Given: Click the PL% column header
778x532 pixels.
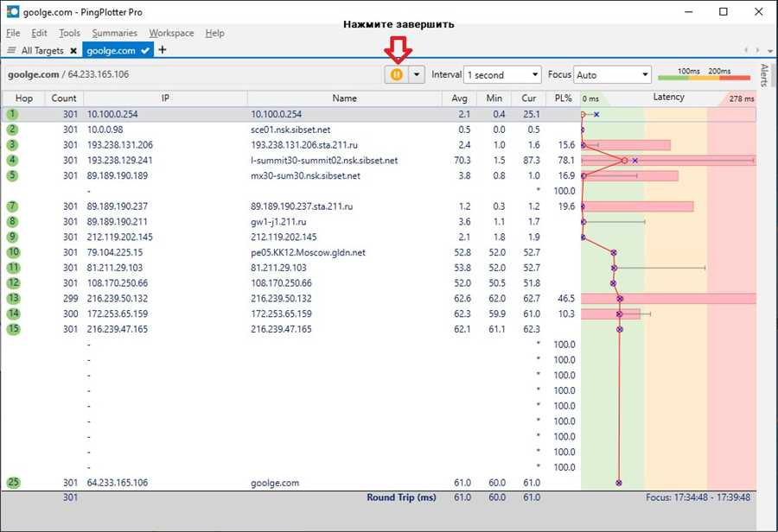Looking at the screenshot, I should tap(563, 98).
